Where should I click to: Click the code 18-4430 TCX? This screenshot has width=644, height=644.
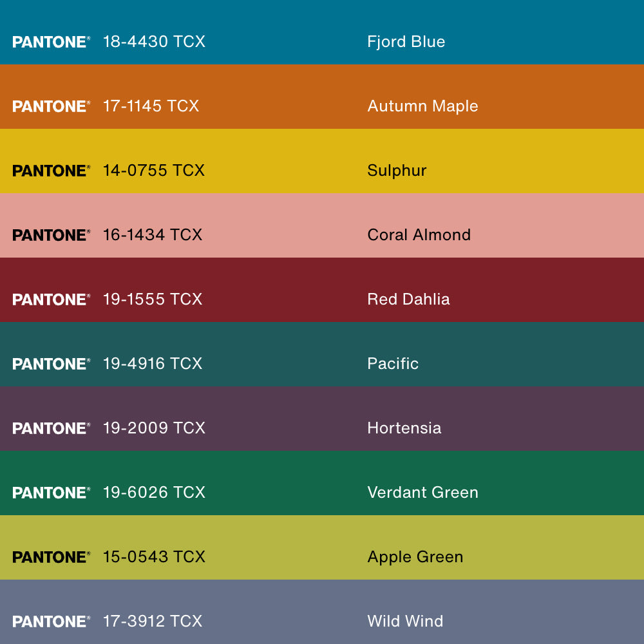pos(154,42)
